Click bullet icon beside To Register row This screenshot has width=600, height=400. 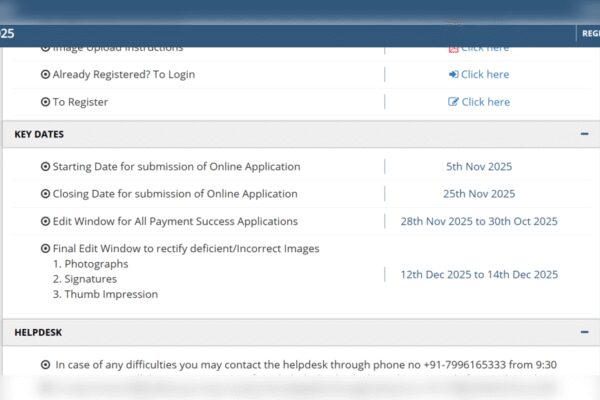(x=46, y=102)
